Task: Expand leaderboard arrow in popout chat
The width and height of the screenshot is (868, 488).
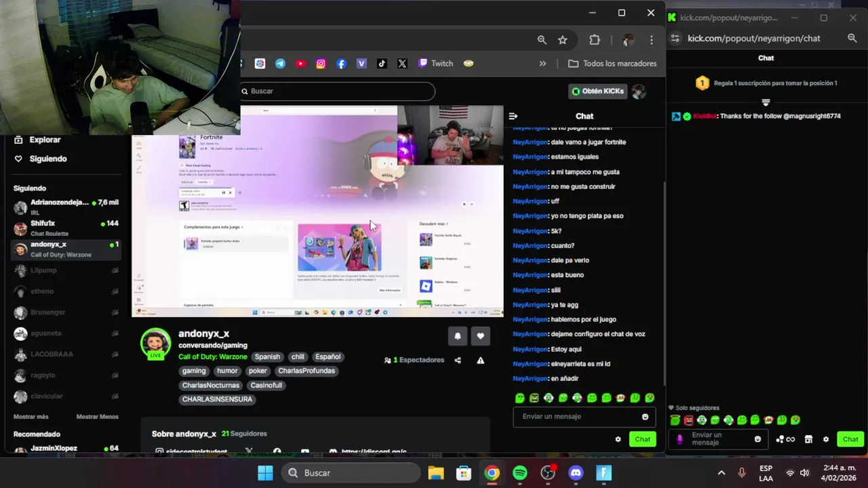Action: click(766, 102)
